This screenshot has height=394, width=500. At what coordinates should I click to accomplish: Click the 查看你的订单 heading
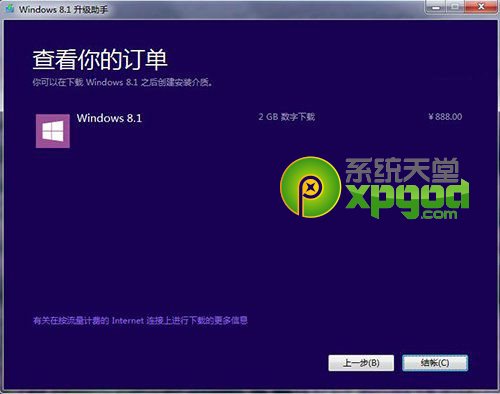(x=100, y=60)
